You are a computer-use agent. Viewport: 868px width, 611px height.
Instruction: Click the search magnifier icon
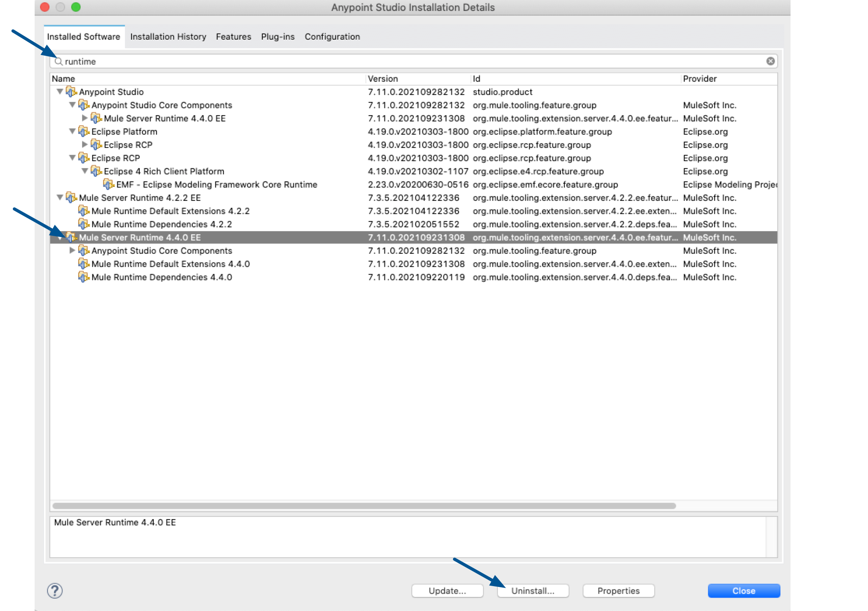(x=58, y=61)
